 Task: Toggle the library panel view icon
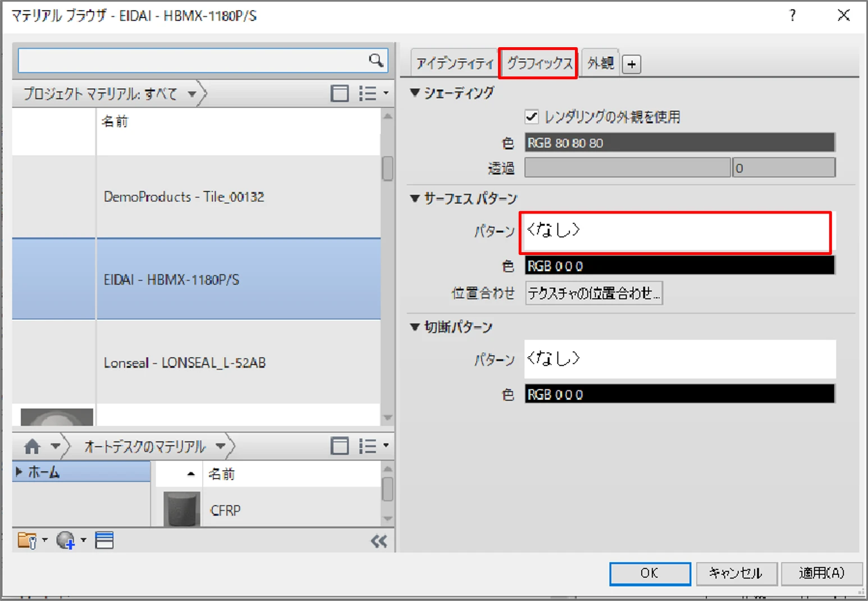coord(340,446)
